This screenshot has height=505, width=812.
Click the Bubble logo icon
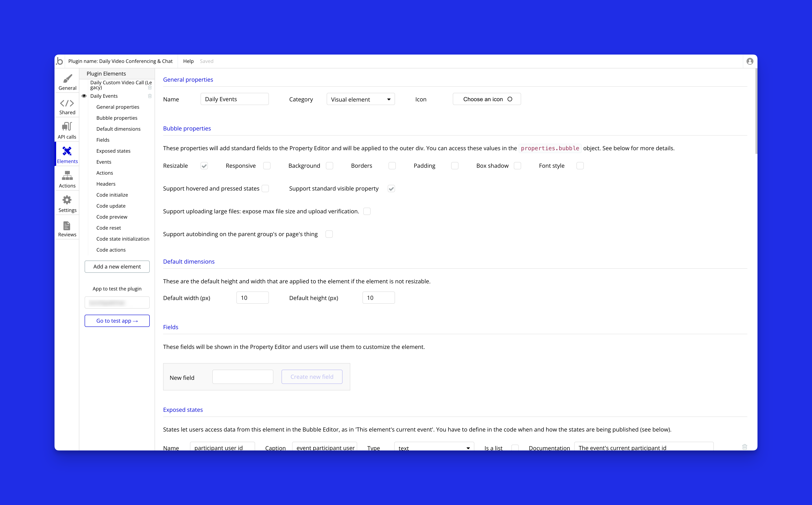point(60,61)
